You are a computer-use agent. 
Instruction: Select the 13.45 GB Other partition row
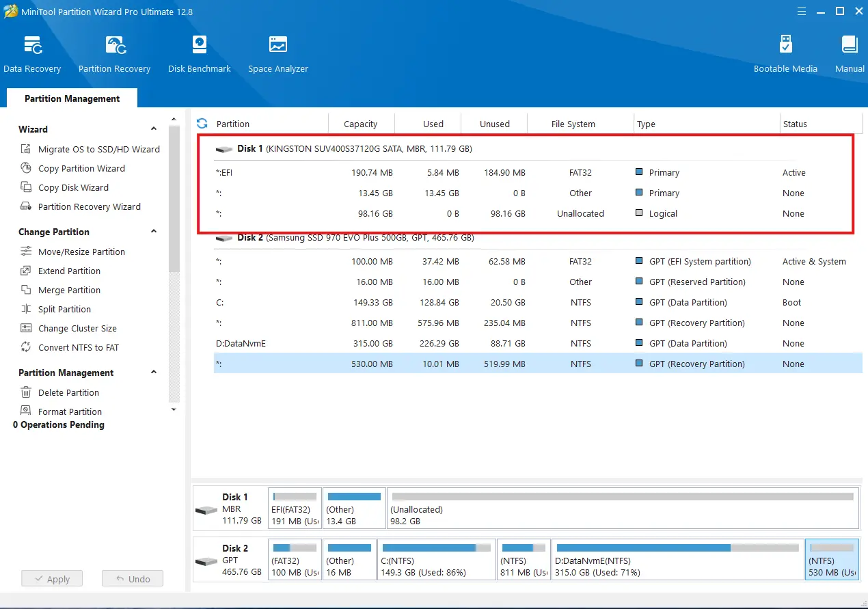tap(538, 193)
